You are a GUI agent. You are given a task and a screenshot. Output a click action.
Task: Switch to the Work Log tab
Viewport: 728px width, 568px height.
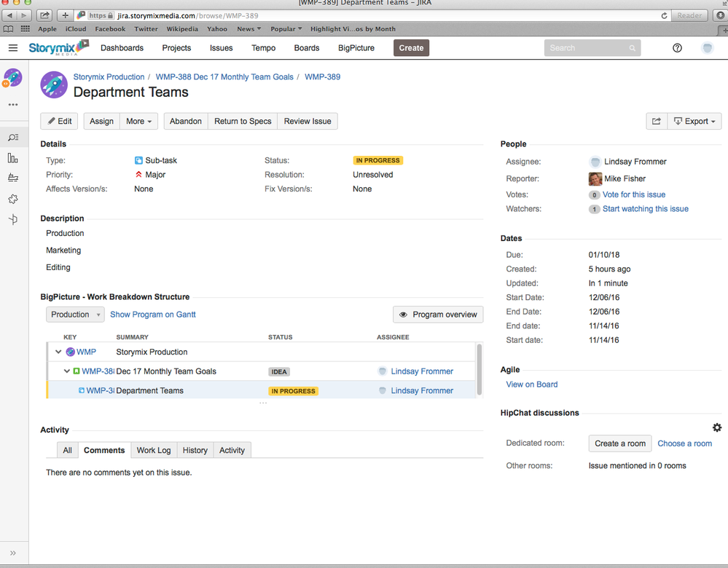[x=154, y=450]
